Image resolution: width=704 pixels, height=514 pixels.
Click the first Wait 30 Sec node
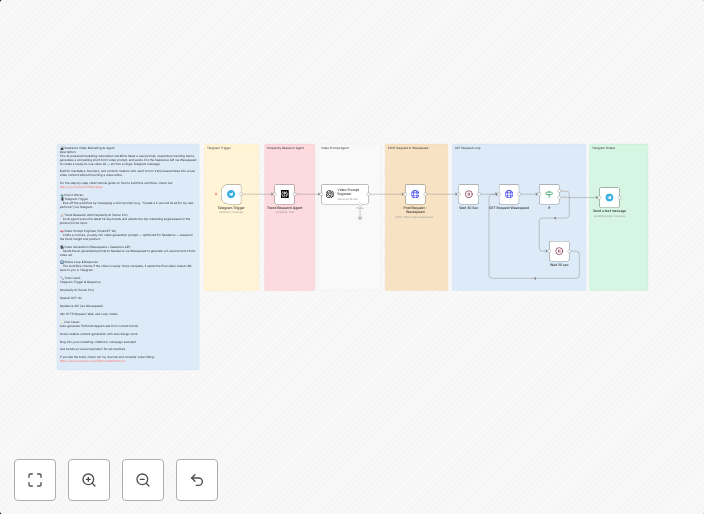[x=468, y=194]
